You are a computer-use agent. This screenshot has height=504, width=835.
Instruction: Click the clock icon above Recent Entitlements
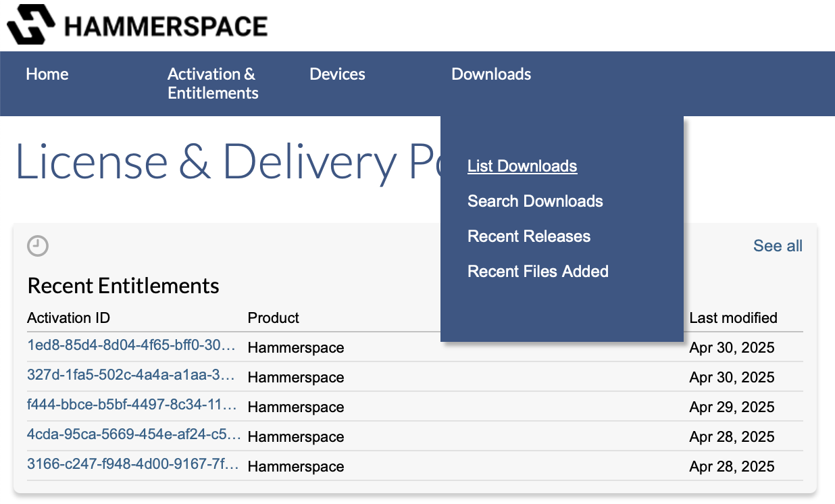tap(38, 246)
